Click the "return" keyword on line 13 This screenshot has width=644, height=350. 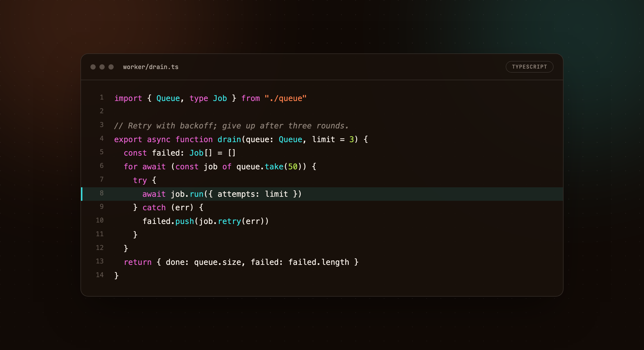[x=138, y=262]
